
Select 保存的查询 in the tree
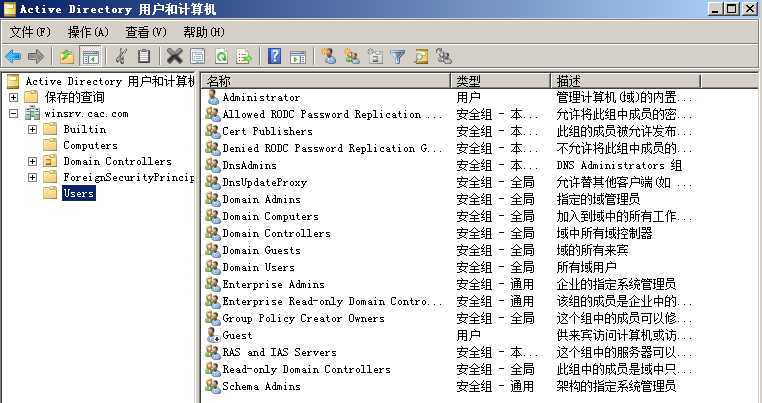pos(74,97)
